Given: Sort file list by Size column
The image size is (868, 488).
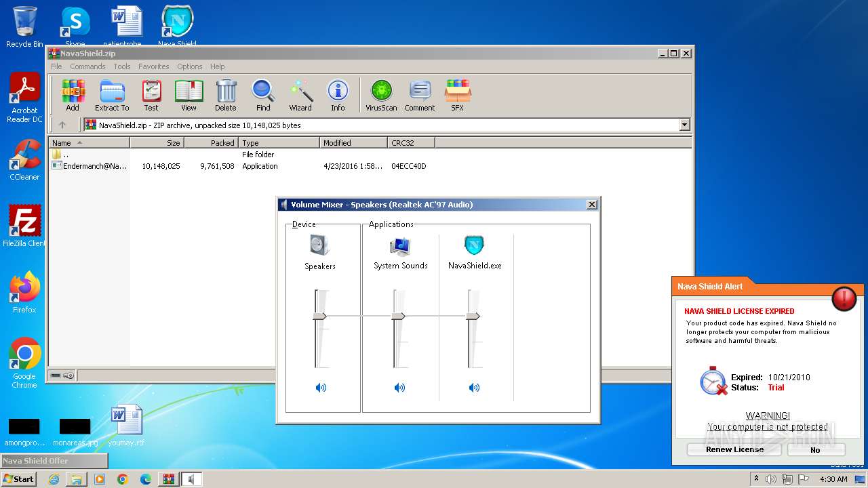Looking at the screenshot, I should click(157, 142).
